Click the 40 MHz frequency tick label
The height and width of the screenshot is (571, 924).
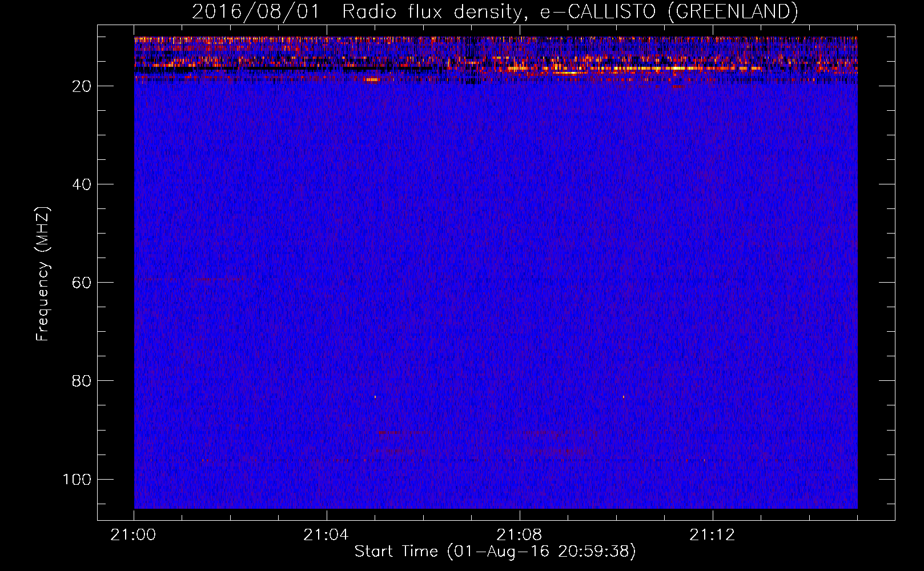(x=82, y=184)
